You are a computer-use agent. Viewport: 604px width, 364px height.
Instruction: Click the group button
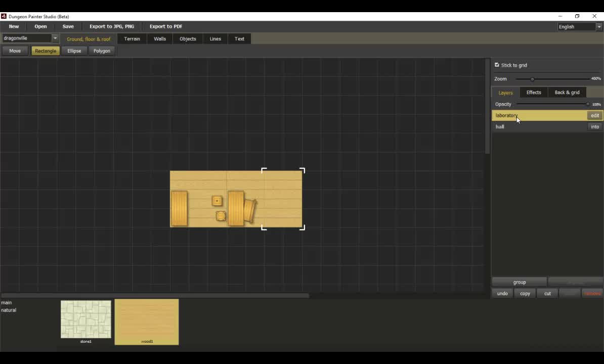tap(519, 282)
